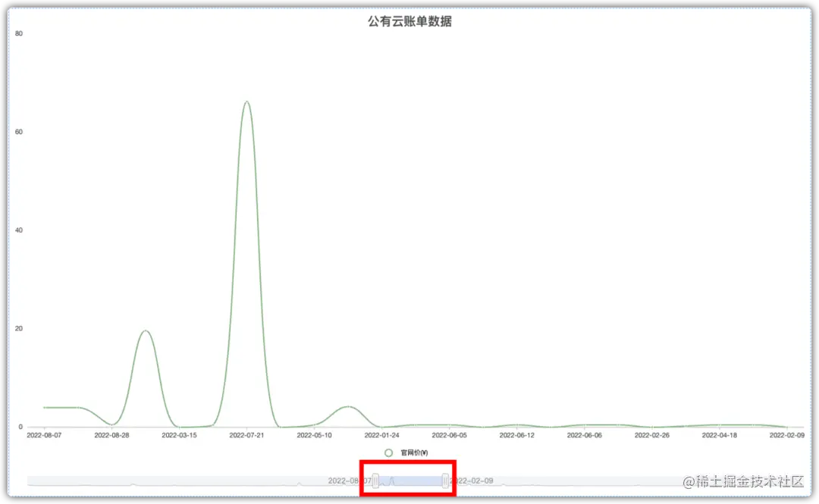Click x-axis label 2022-06-05
The width and height of the screenshot is (819, 504).
coord(449,435)
